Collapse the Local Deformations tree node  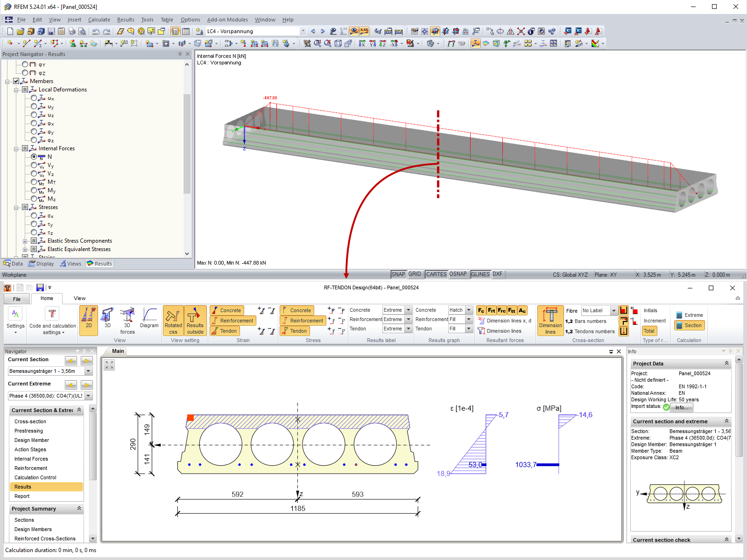coord(16,90)
